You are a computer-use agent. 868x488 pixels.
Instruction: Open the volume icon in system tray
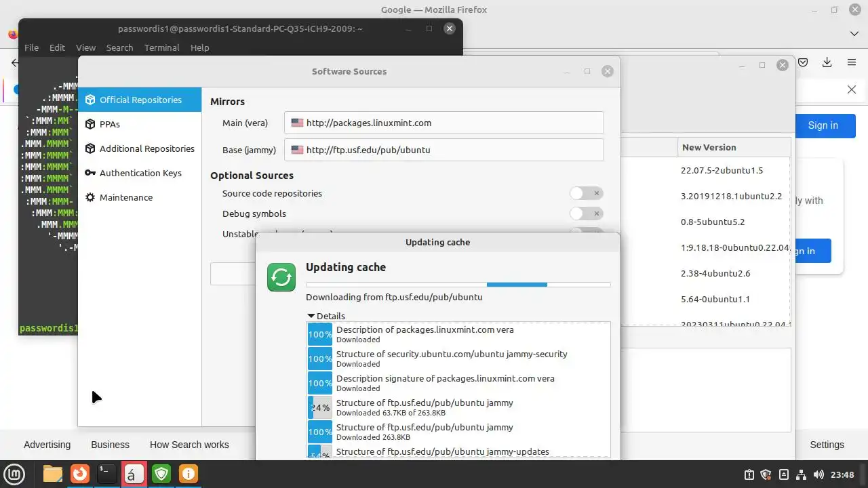pyautogui.click(x=818, y=475)
